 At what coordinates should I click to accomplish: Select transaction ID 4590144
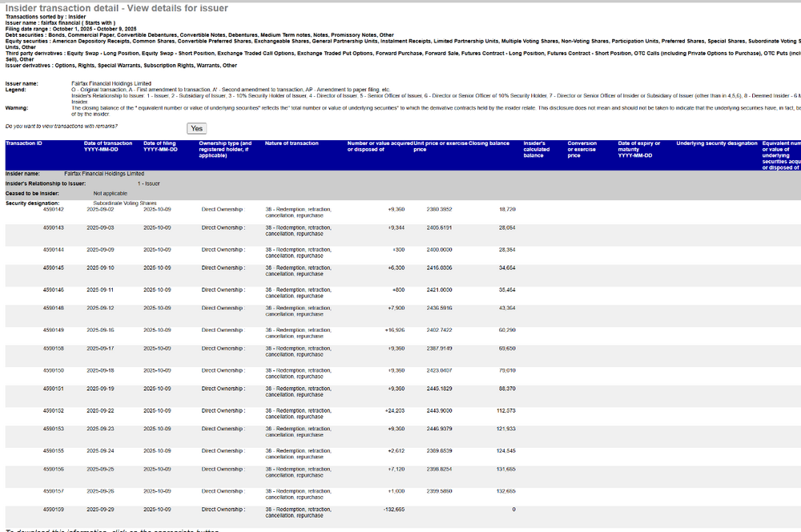pos(54,250)
